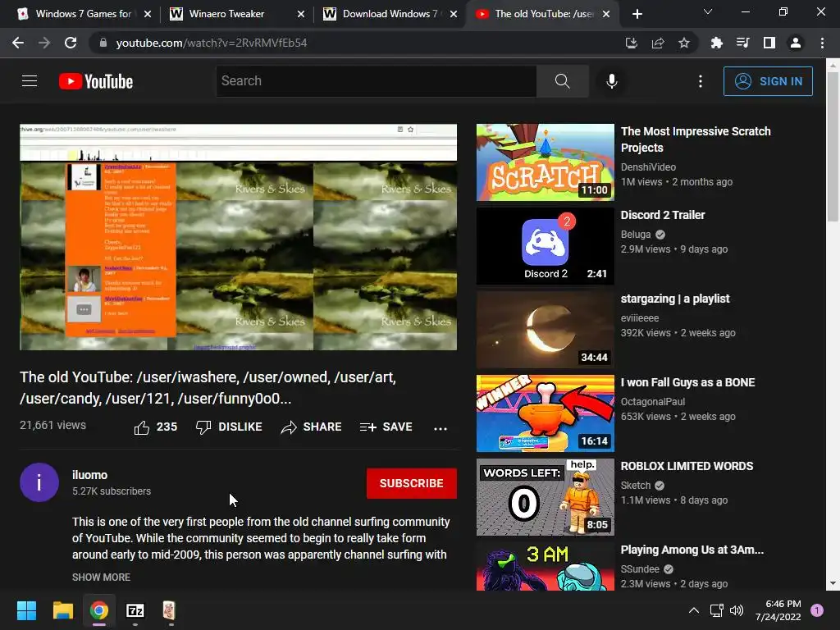Like the video with thumbs up
840x630 pixels.
click(155, 427)
